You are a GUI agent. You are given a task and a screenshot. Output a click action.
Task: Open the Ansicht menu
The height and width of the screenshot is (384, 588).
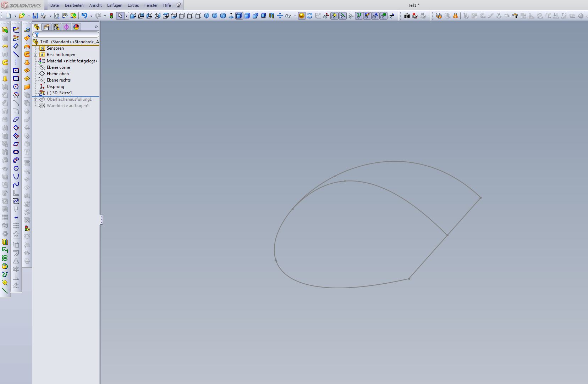(x=95, y=5)
